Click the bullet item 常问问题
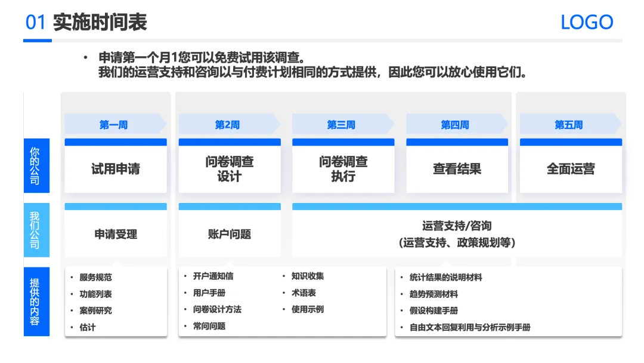This screenshot has width=644, height=363. pyautogui.click(x=209, y=326)
